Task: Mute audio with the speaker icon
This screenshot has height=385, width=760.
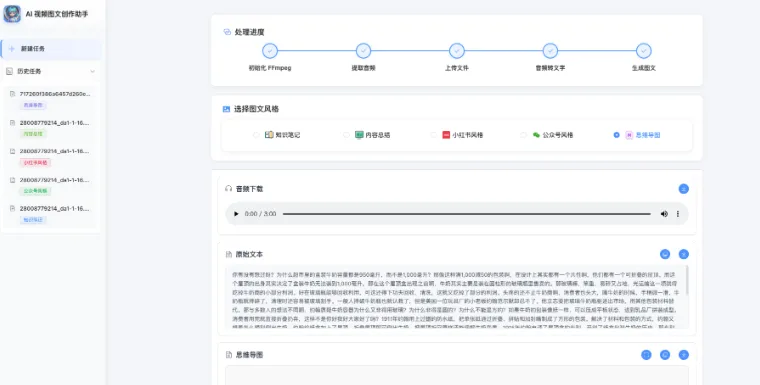Action: (x=664, y=214)
